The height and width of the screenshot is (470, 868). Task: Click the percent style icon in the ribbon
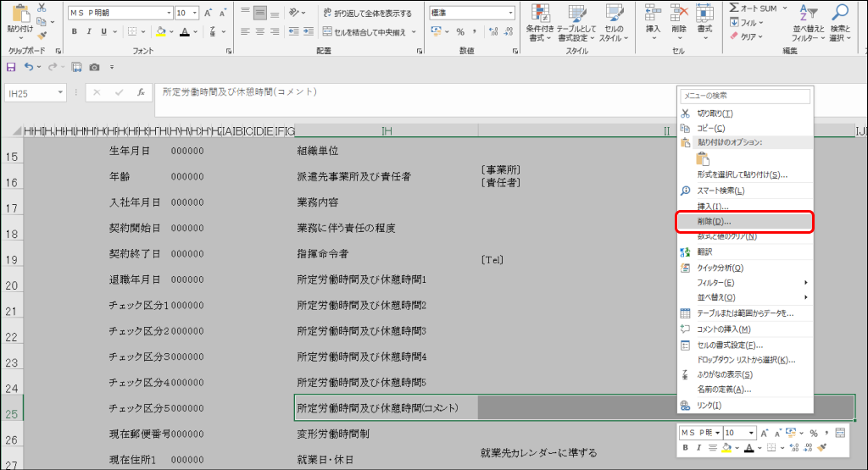pos(460,32)
